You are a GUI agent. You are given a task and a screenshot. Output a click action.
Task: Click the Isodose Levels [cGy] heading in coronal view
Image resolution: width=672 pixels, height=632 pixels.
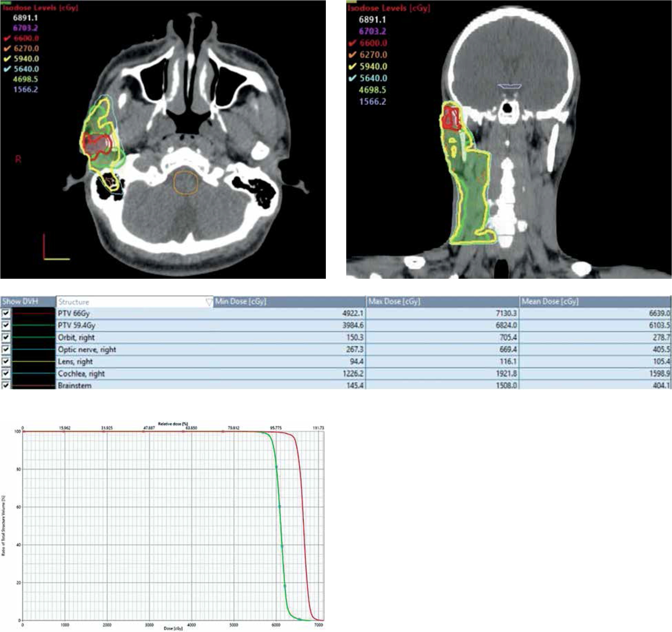(389, 8)
